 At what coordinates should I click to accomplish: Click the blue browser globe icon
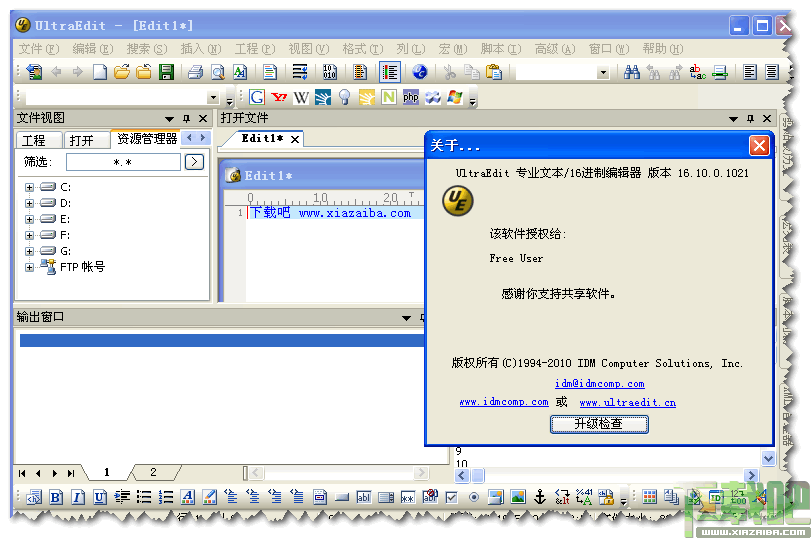tap(419, 72)
